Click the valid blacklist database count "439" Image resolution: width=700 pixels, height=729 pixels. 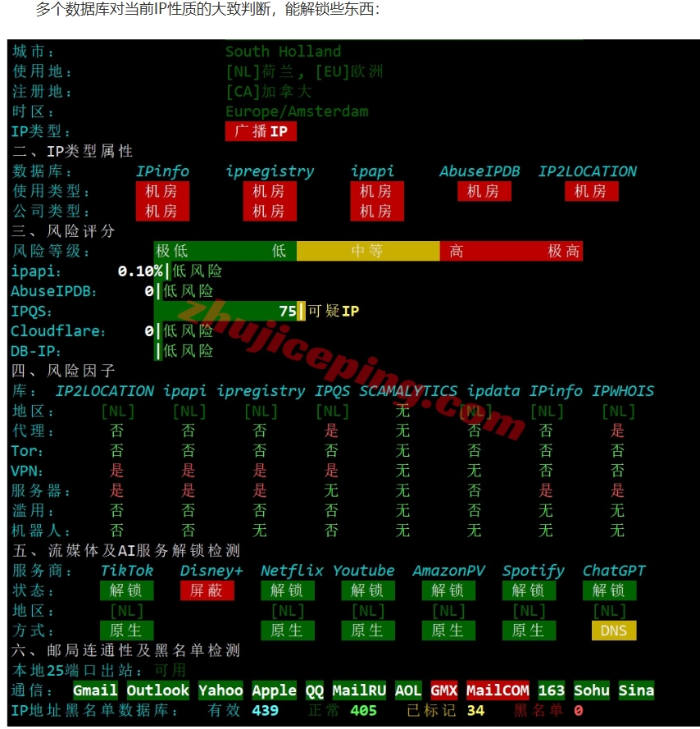[265, 711]
